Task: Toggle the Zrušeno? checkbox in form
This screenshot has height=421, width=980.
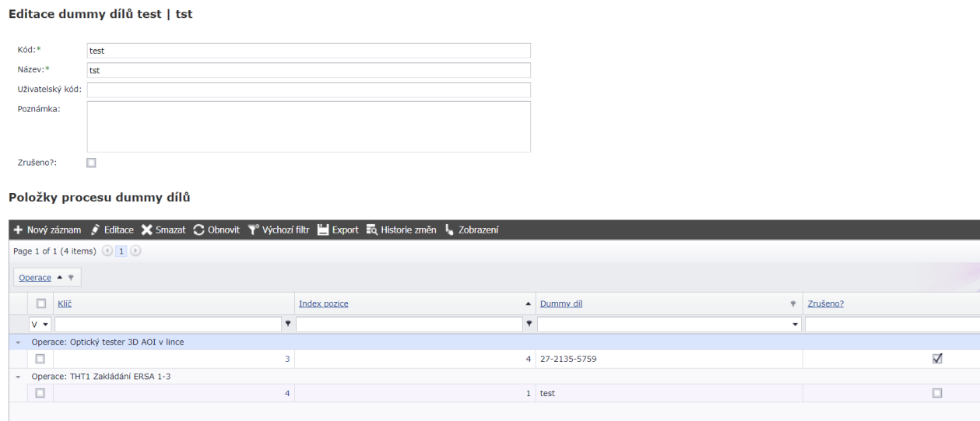Action: pyautogui.click(x=91, y=163)
